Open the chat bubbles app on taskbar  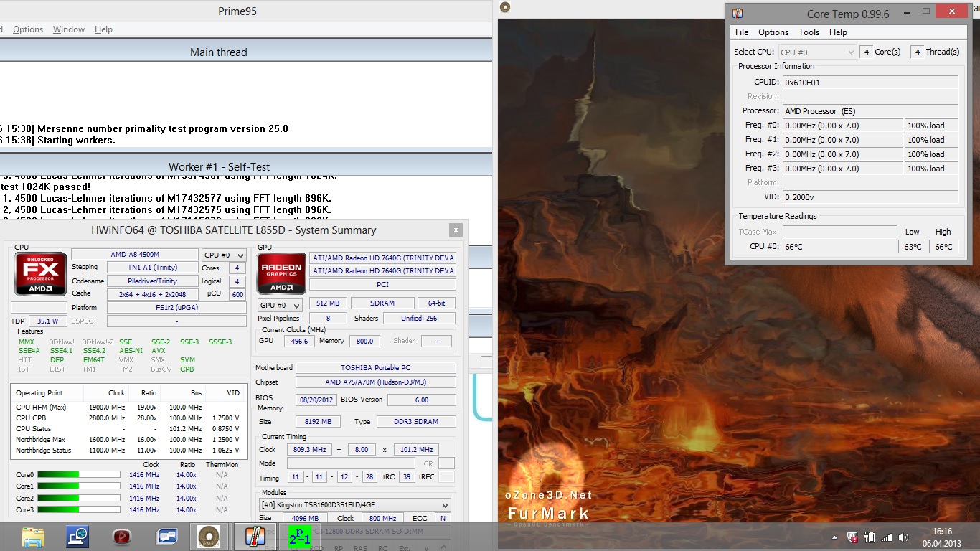pyautogui.click(x=166, y=537)
